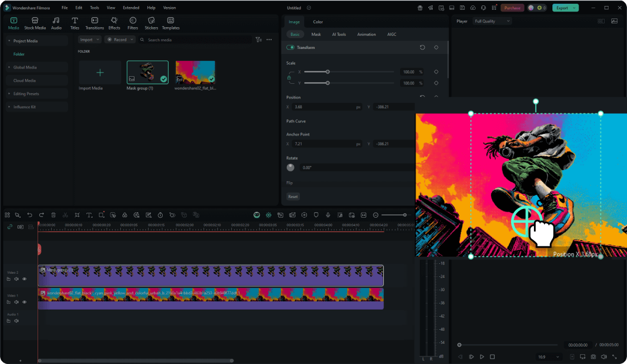Hide the Video 1 track
This screenshot has width=627, height=364.
point(24,302)
